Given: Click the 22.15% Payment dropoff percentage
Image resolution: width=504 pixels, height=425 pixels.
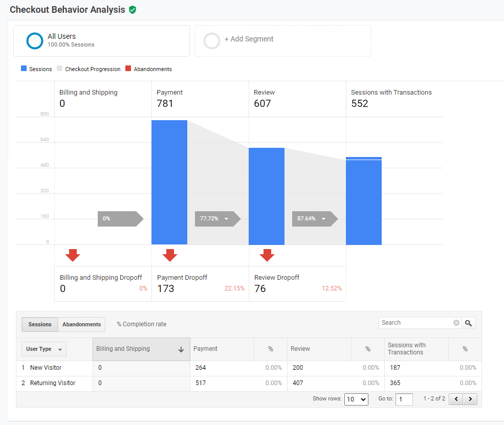Looking at the screenshot, I should [x=234, y=288].
